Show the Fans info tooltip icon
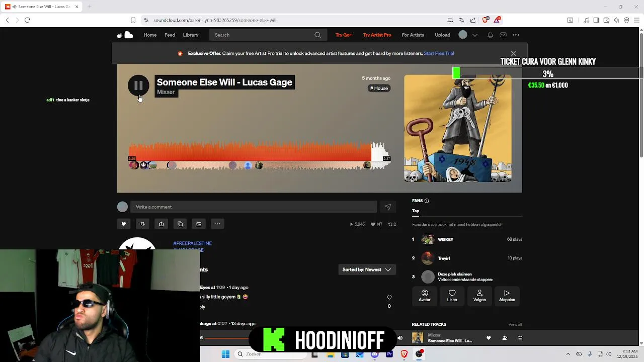The image size is (644, 362). [427, 201]
